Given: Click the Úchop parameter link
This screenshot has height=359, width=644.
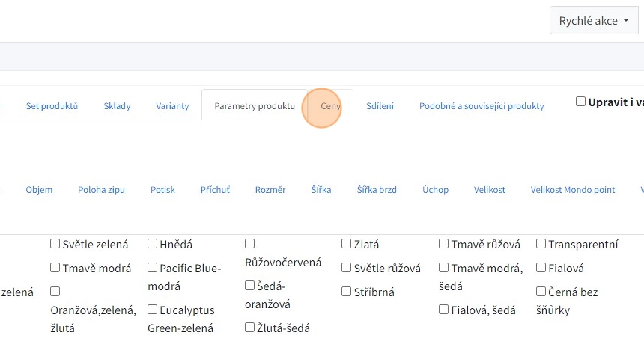Looking at the screenshot, I should pyautogui.click(x=435, y=190).
